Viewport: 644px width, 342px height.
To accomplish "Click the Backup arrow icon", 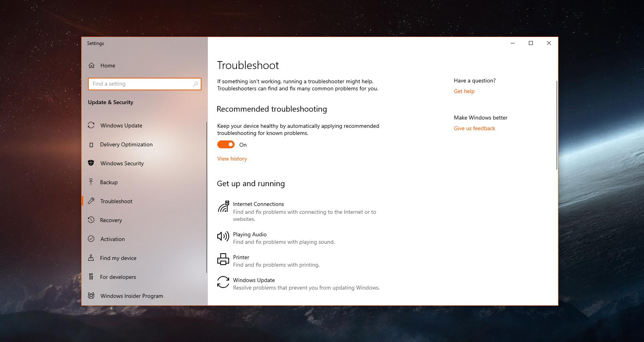I will click(91, 182).
